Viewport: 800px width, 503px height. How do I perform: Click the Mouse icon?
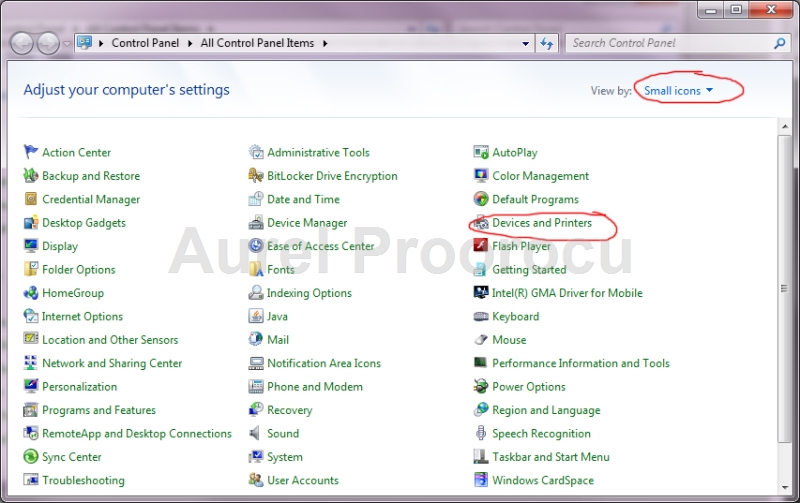click(481, 339)
